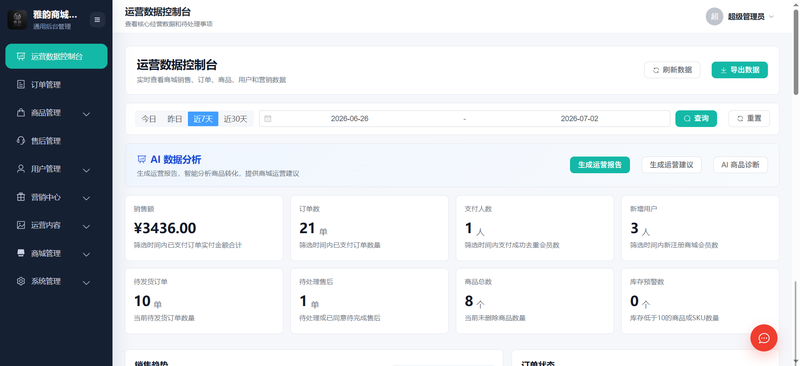This screenshot has width=800, height=366.
Task: Click the 生成运营报告 button
Action: [x=599, y=165]
